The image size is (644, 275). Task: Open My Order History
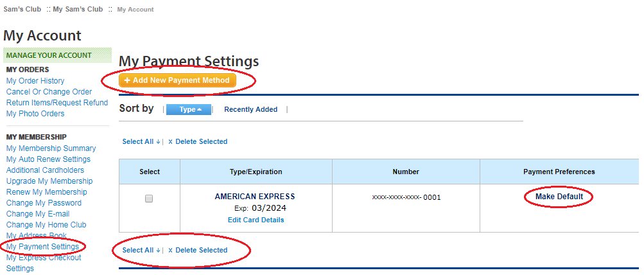coord(35,81)
